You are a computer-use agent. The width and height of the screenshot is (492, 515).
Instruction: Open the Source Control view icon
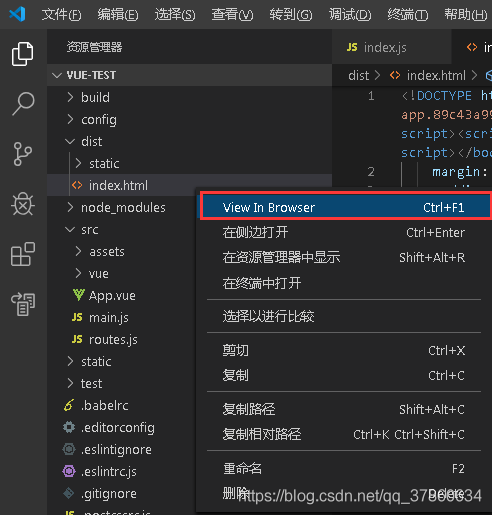coord(23,154)
